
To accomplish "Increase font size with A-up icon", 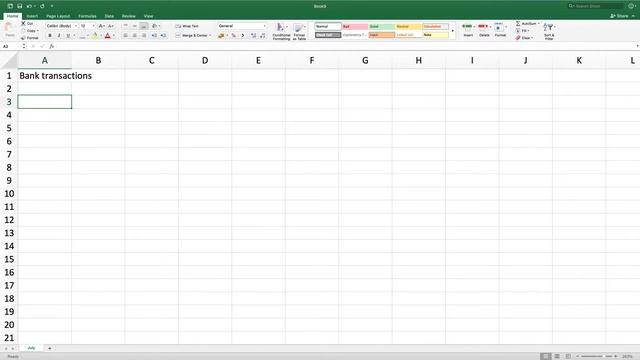I will tap(101, 26).
